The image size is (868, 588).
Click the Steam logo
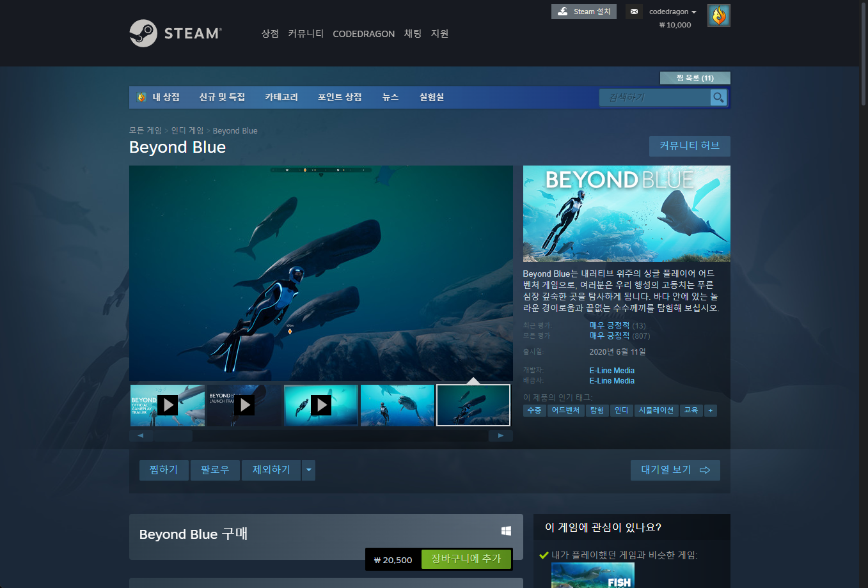(x=175, y=33)
